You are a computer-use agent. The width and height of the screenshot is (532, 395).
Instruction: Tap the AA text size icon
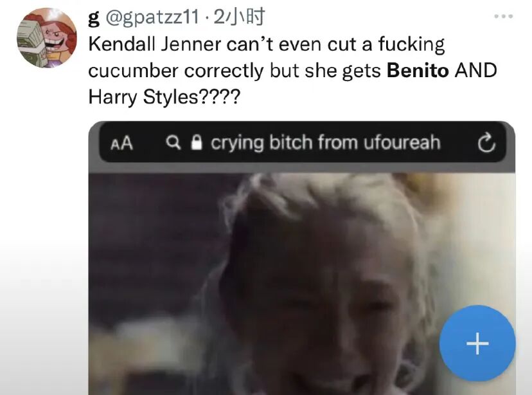click(121, 143)
